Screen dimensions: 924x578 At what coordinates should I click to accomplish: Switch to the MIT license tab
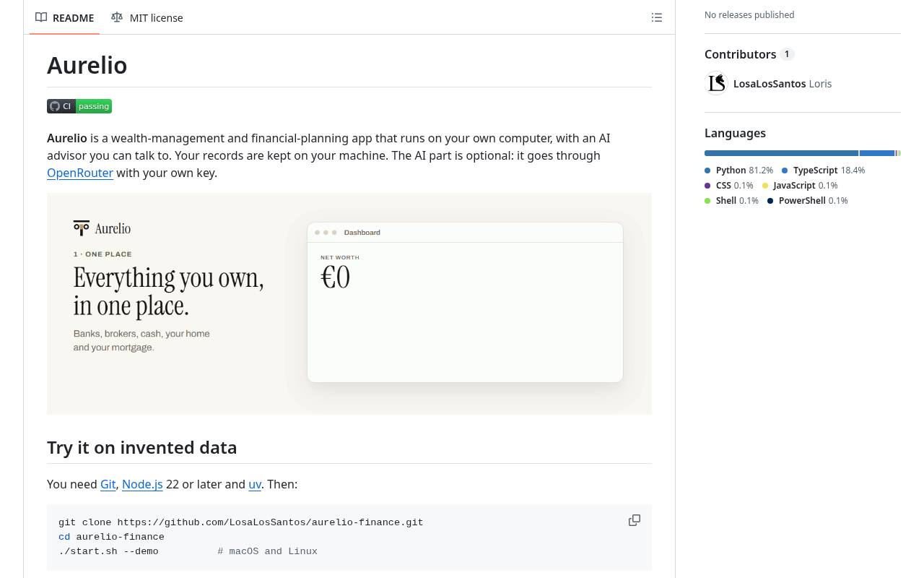tap(147, 17)
